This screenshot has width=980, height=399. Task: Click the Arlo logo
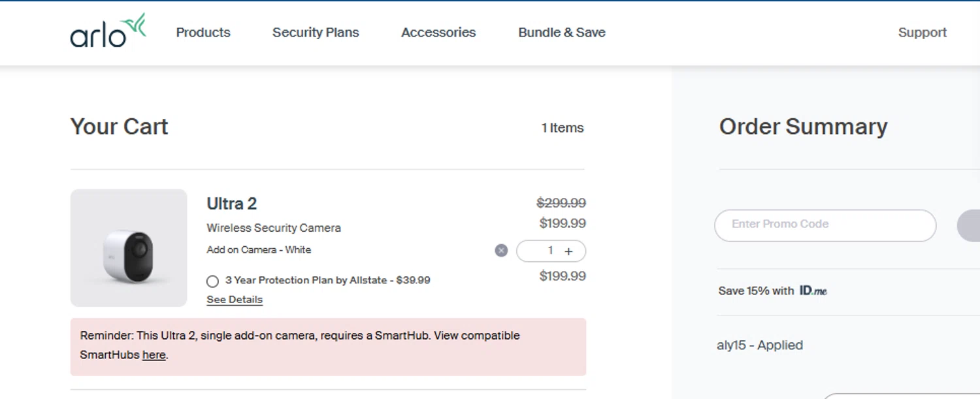tap(108, 31)
